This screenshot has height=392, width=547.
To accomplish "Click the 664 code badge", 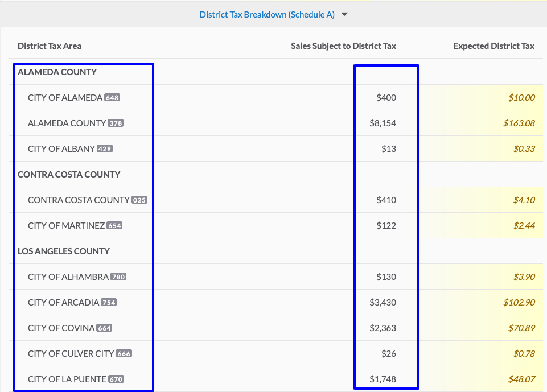I will pos(104,328).
